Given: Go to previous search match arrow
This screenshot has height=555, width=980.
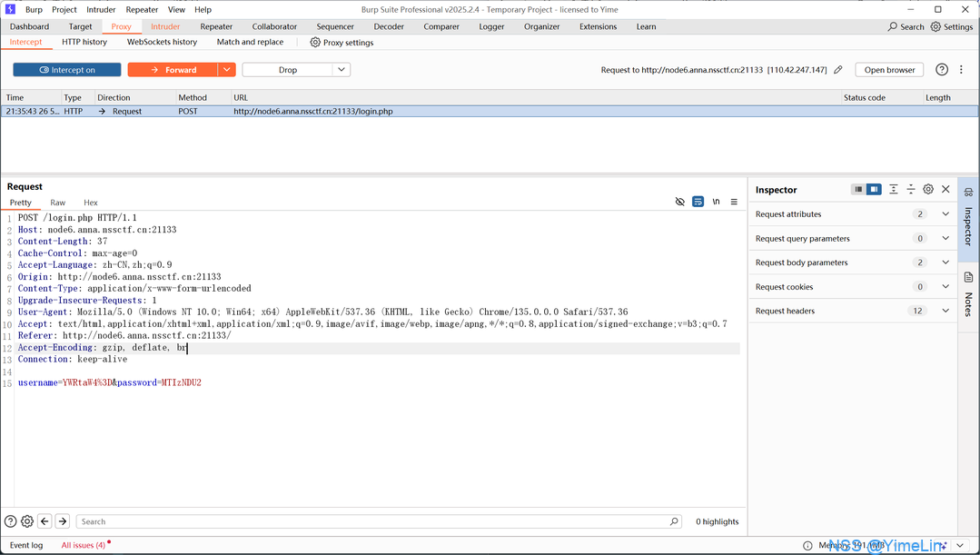Looking at the screenshot, I should coord(45,521).
